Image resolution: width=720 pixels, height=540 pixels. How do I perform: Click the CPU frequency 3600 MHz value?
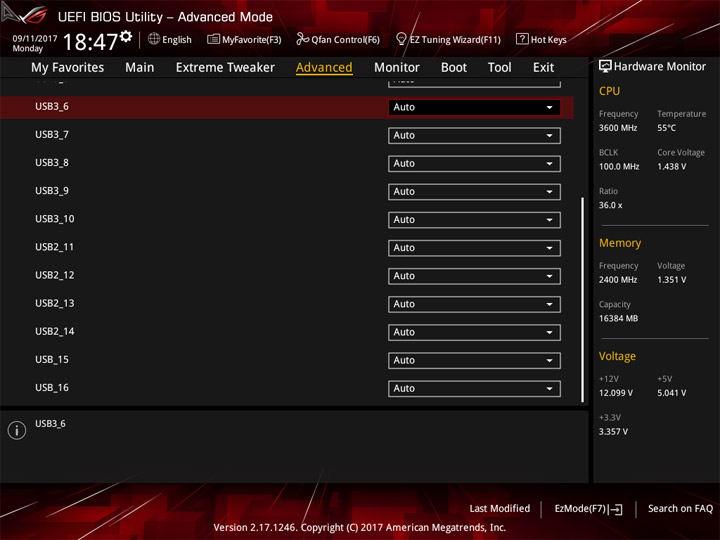coord(618,128)
